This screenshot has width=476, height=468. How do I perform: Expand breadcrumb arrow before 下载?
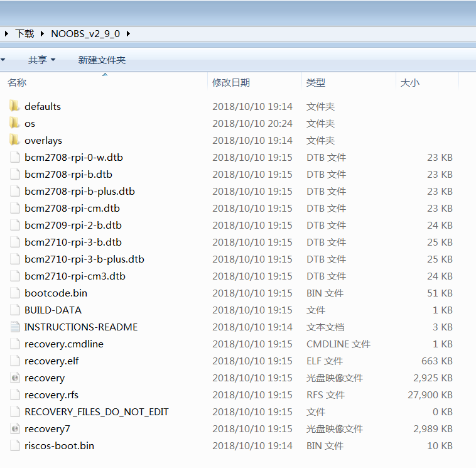6,33
